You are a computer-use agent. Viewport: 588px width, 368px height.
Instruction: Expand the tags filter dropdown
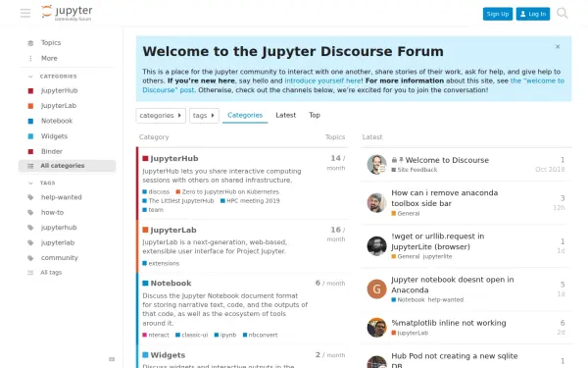204,115
